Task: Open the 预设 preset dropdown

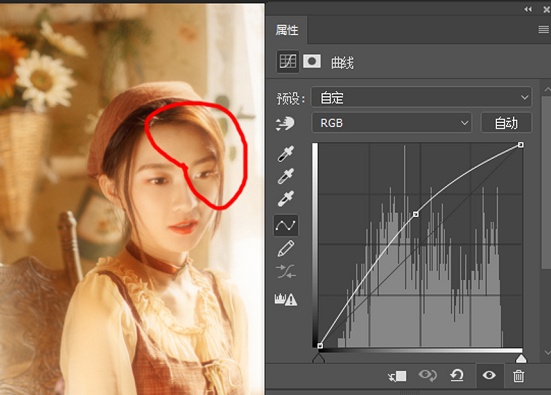Action: (x=421, y=97)
